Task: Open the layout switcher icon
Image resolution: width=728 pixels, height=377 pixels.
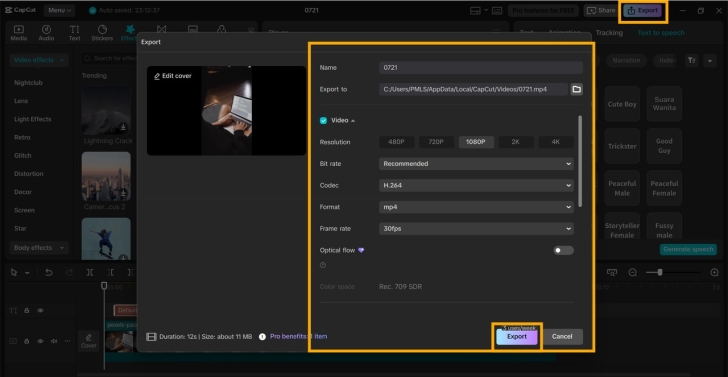Action: (475, 11)
